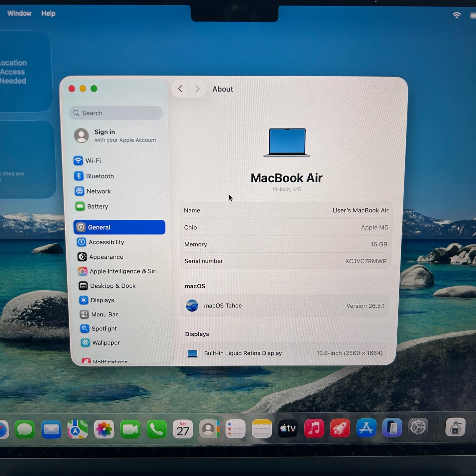Launch Notes from the Dock
476x476 pixels.
click(x=262, y=429)
